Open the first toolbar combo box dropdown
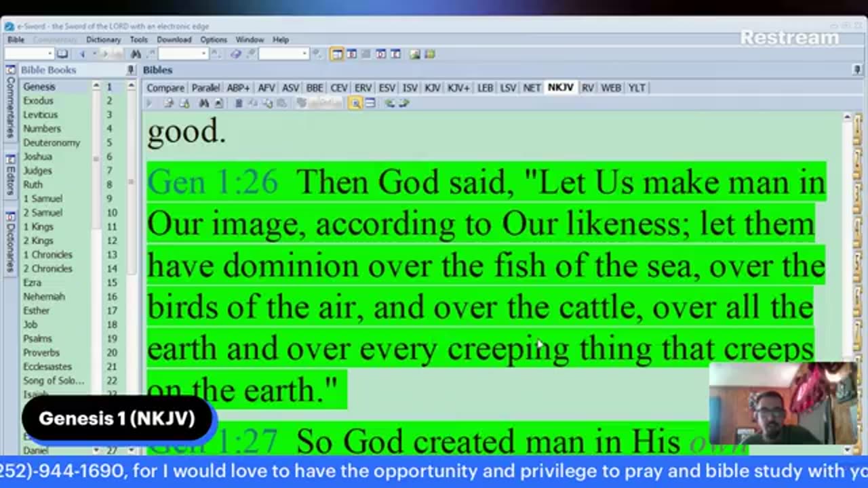 [50, 54]
